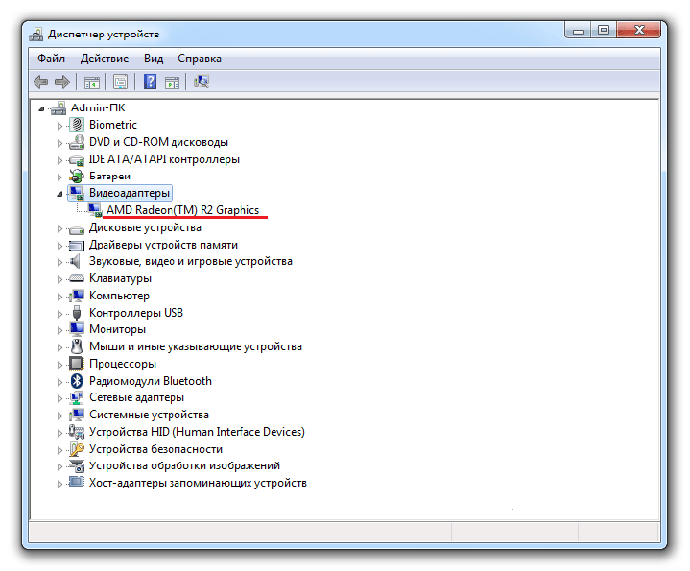The height and width of the screenshot is (571, 690).
Task: Click the Процессоры device icon
Action: coord(76,363)
